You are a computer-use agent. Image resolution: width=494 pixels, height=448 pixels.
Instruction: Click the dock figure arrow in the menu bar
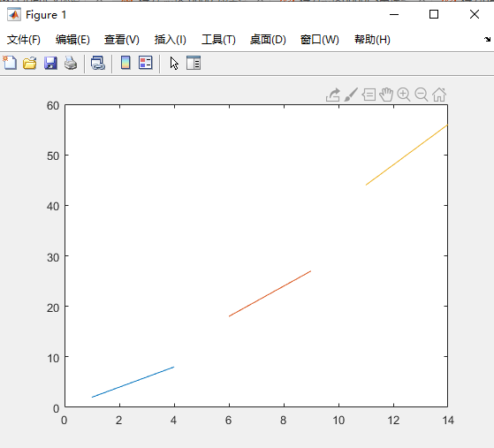click(x=488, y=40)
